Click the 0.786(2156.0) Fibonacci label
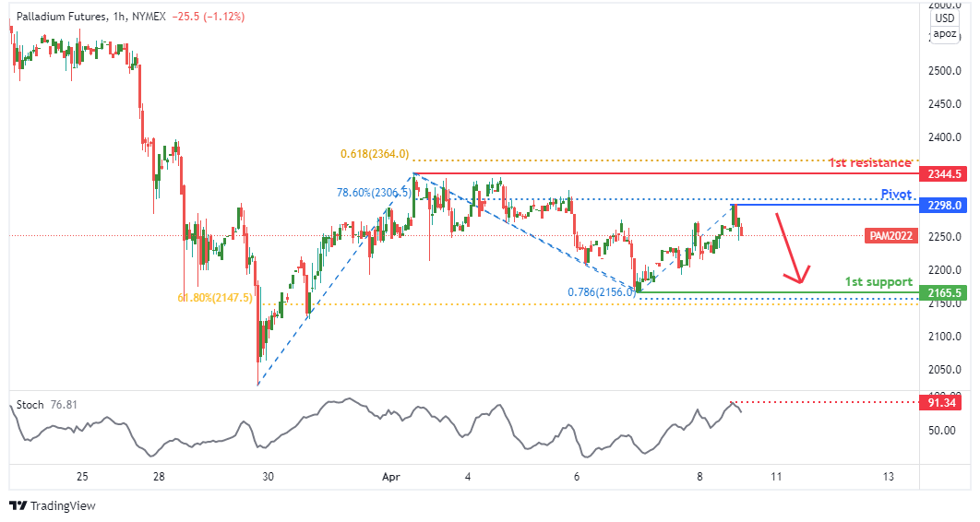980x522 pixels. tap(602, 292)
